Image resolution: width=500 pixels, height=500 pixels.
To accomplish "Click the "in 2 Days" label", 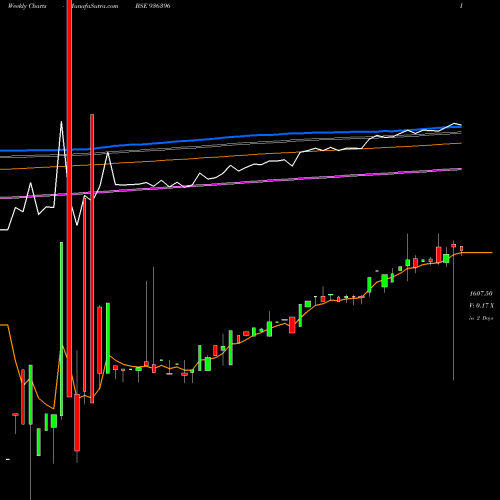I will [481, 318].
